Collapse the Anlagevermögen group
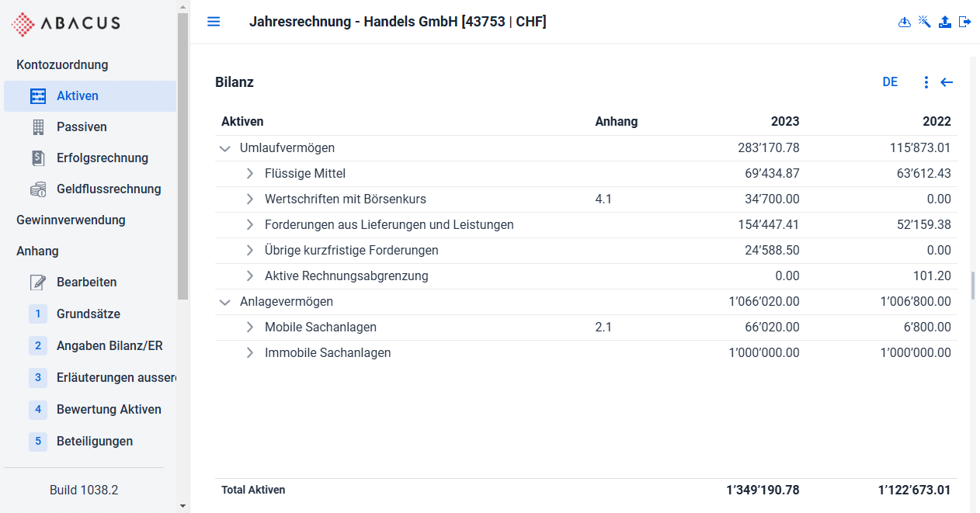Image resolution: width=980 pixels, height=513 pixels. (225, 302)
